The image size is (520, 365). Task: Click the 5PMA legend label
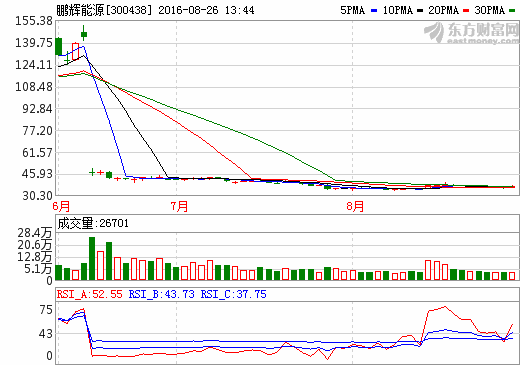pos(352,10)
